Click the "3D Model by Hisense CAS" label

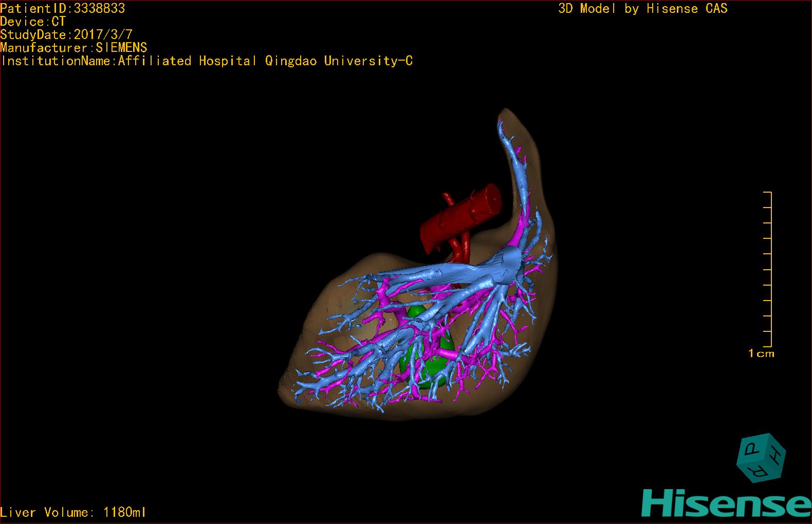click(643, 8)
